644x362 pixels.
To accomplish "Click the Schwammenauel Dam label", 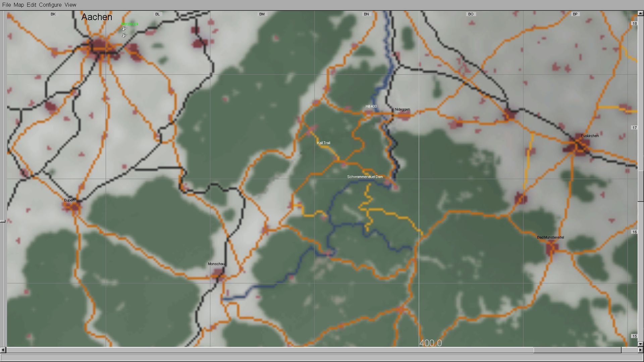I will tap(365, 177).
